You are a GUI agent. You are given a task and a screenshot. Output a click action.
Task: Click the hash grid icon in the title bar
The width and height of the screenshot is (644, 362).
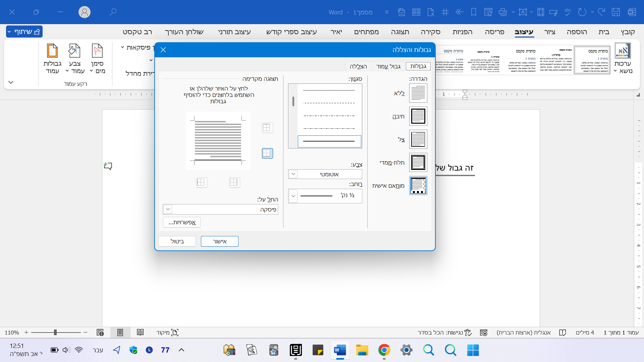pyautogui.click(x=445, y=12)
